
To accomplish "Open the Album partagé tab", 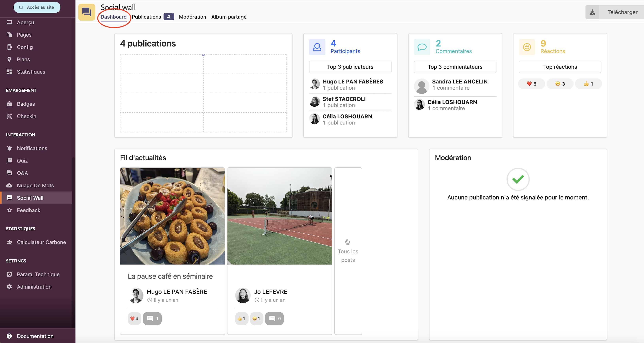I will click(x=229, y=17).
